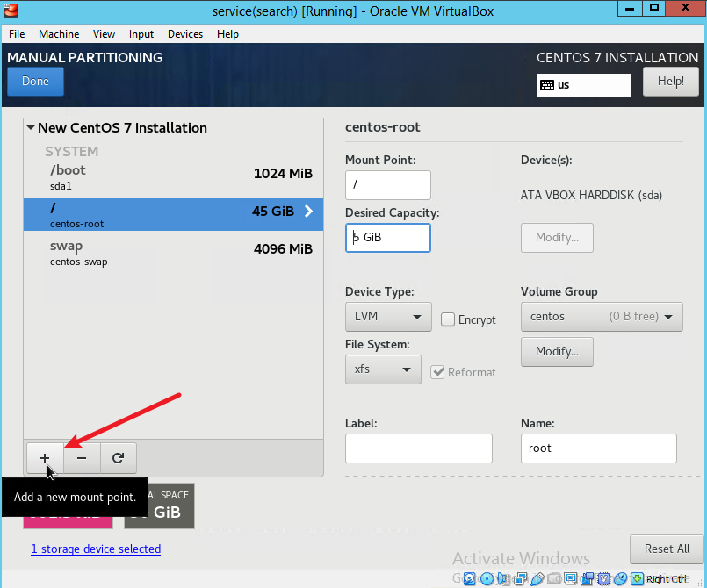
Task: Click the Reset All button
Action: click(667, 549)
